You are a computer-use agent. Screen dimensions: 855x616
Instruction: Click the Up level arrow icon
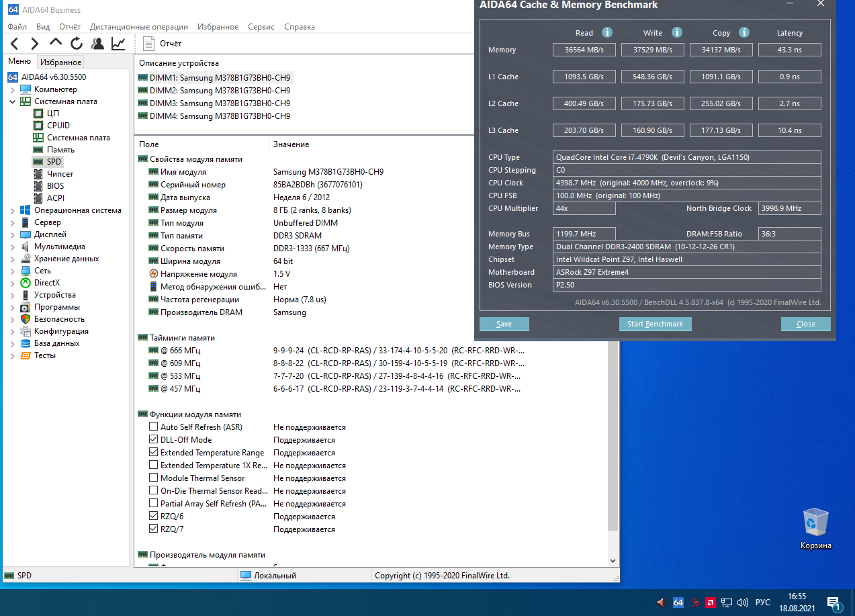[x=56, y=42]
